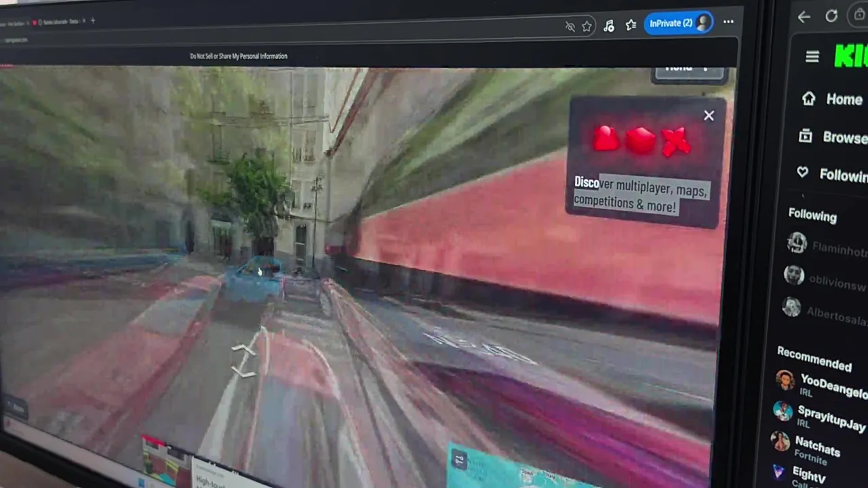This screenshot has width=868, height=488.
Task: Open Browse in Kick sidebar
Action: coord(832,137)
